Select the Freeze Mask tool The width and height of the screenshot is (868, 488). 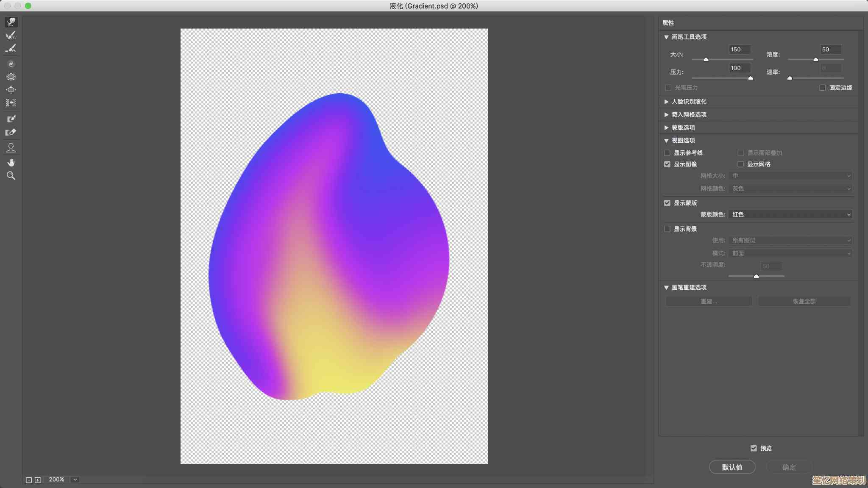click(11, 119)
